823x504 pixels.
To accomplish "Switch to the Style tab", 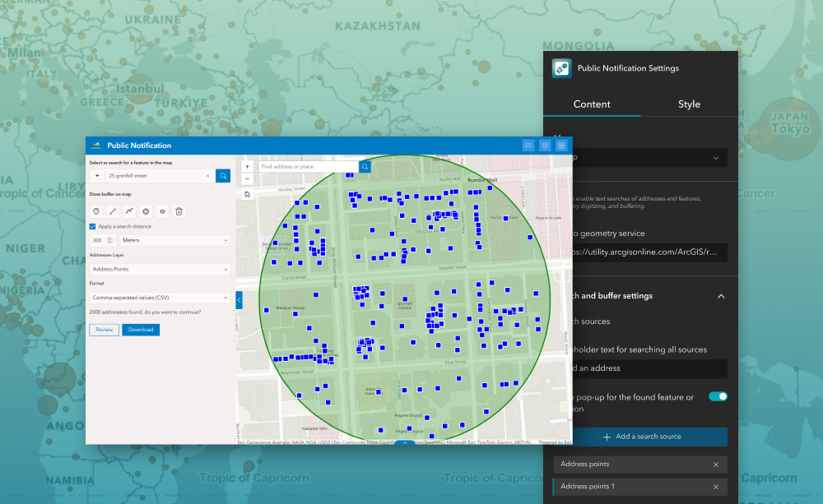I will coord(689,104).
